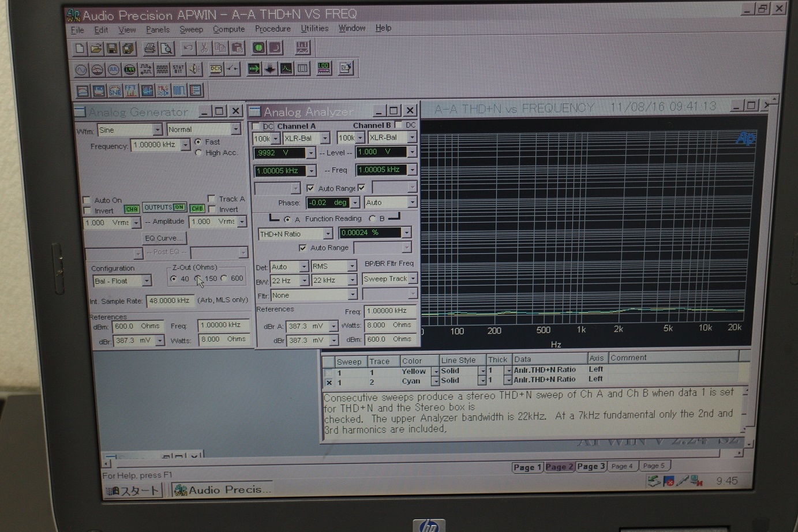Open the File menu

coord(77,30)
